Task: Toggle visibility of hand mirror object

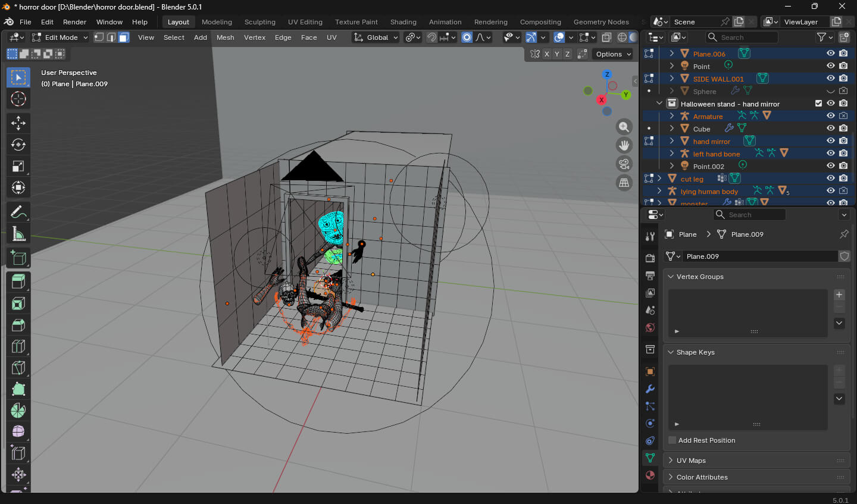Action: pyautogui.click(x=831, y=140)
